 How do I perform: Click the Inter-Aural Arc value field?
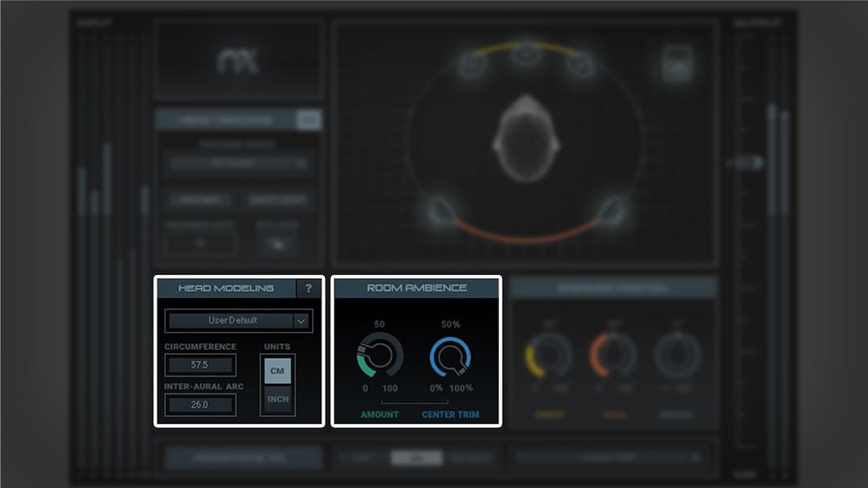click(x=200, y=405)
